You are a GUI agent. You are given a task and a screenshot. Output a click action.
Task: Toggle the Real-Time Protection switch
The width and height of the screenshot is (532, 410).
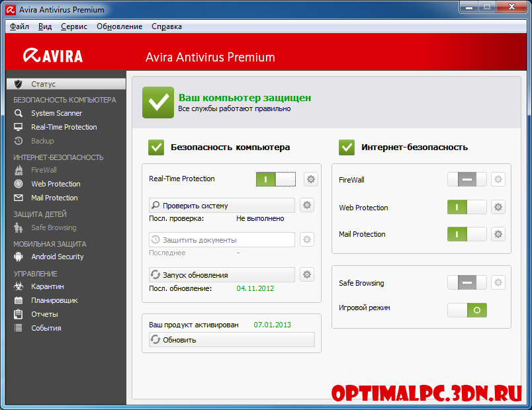tap(276, 179)
